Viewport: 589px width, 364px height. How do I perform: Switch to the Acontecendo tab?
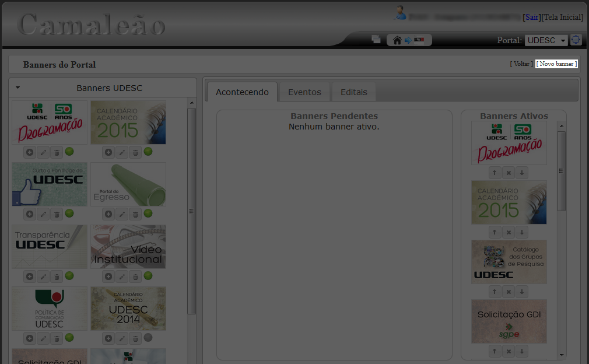(x=242, y=92)
